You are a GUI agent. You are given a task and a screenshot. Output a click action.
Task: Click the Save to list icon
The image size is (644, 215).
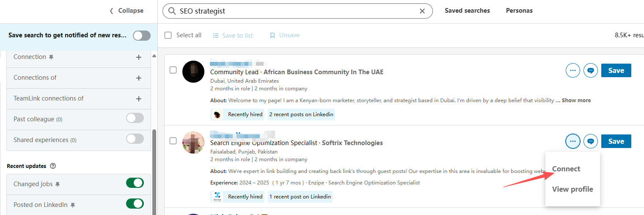[x=216, y=36]
